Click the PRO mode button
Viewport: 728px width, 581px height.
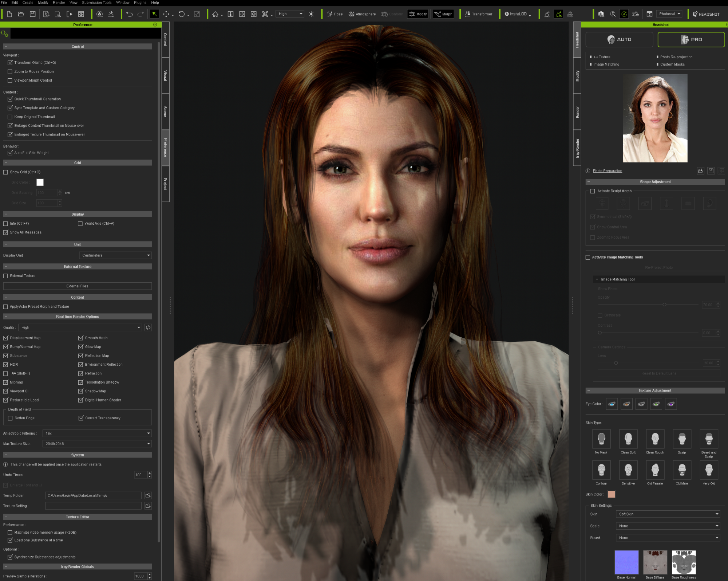point(691,39)
